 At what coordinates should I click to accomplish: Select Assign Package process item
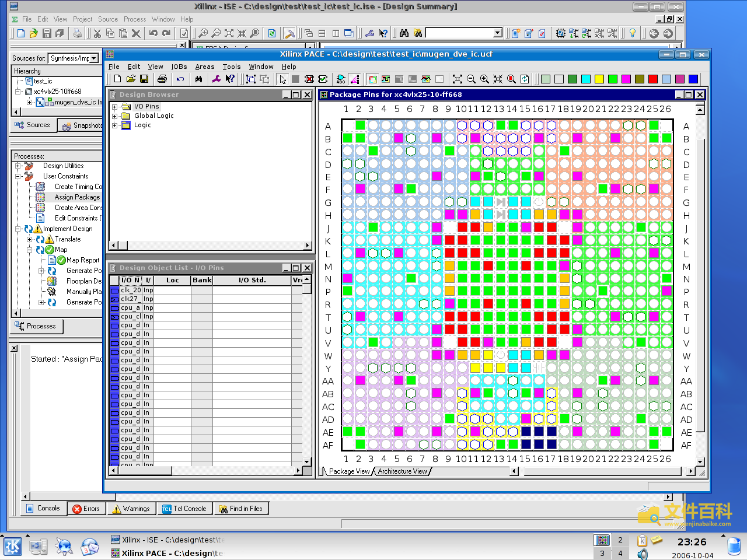click(77, 197)
